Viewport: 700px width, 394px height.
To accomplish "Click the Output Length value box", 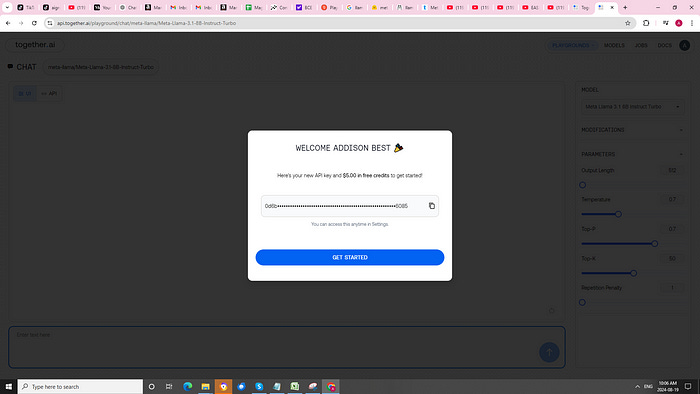I will tap(672, 170).
